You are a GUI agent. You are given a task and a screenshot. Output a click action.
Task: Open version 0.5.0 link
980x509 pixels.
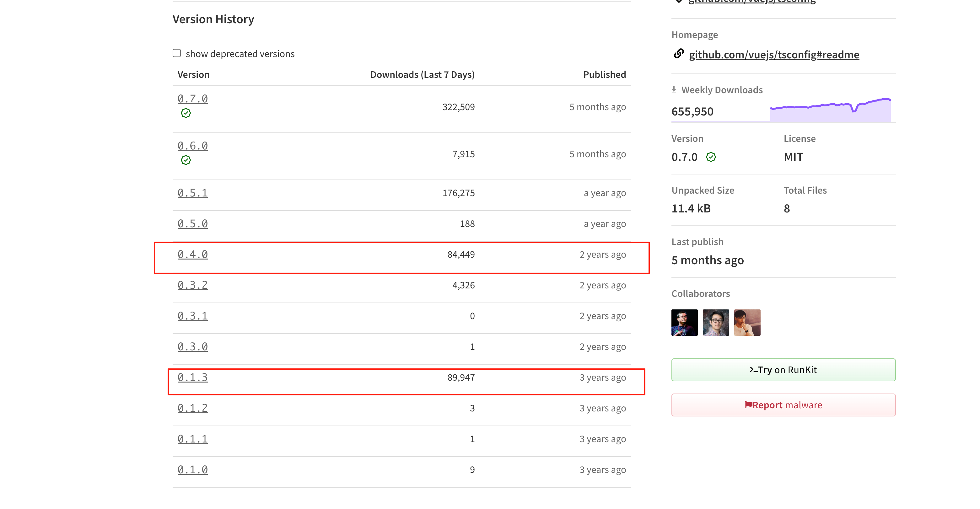[x=192, y=224]
